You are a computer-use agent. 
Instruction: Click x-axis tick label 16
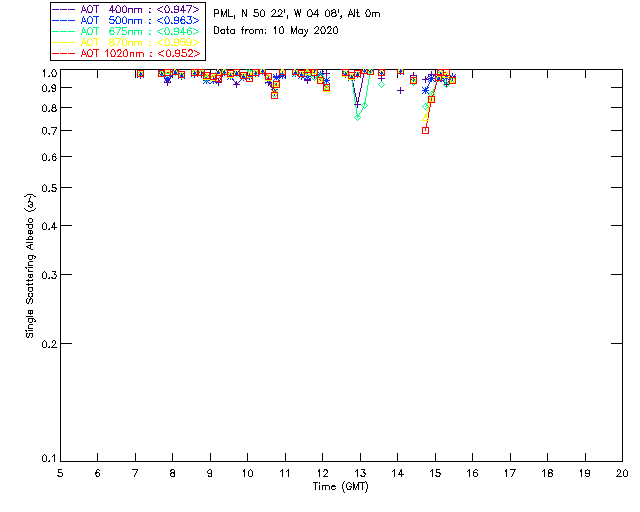[x=473, y=473]
